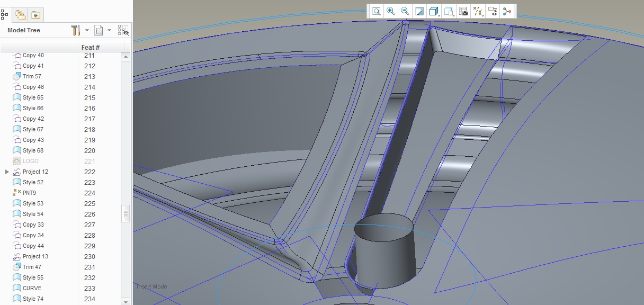Screen dimensions: 644x305
Task: Switch to the Favorites folder tab
Action: (x=35, y=15)
